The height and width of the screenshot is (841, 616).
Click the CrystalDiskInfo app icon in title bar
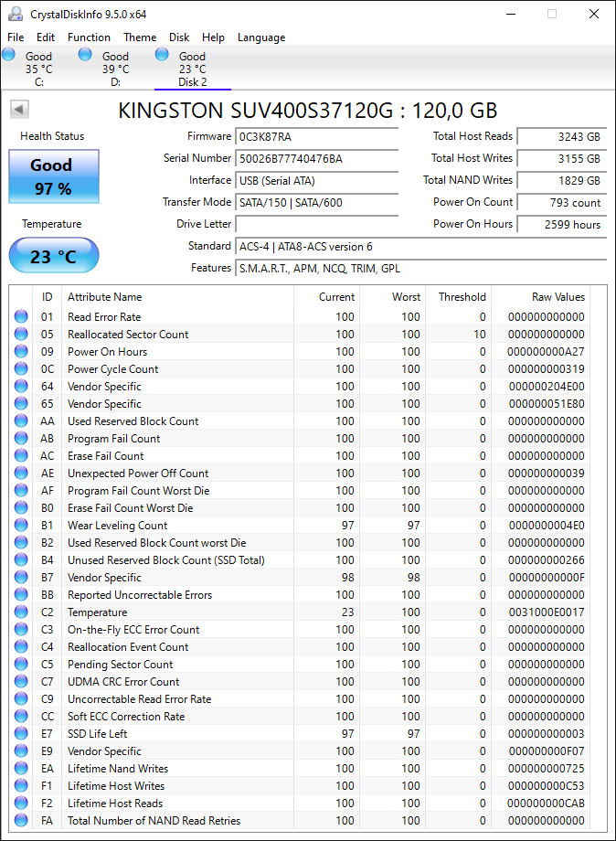(16, 14)
